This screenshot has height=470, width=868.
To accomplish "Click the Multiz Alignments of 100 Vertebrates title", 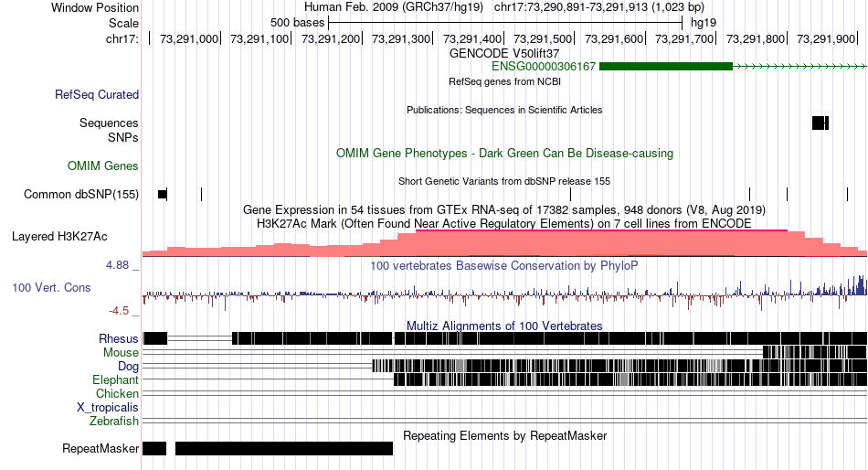I will (x=504, y=326).
